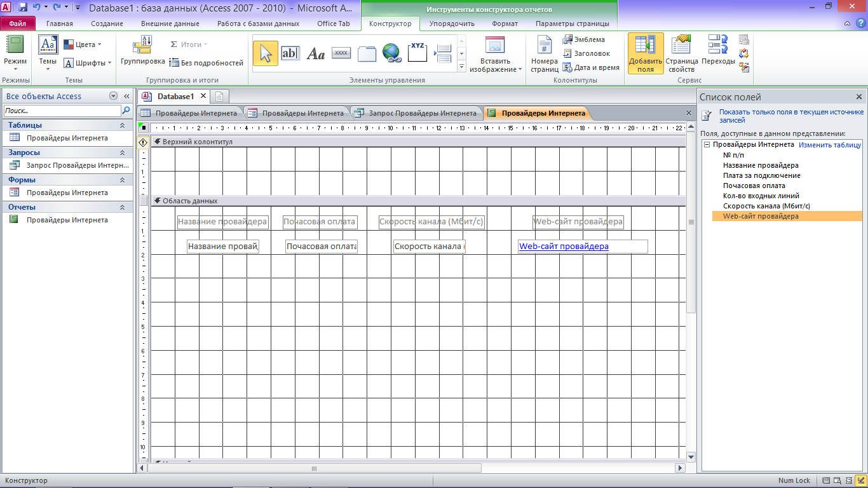Expand the controls gallery more arrow
Screen dimensions: 868x488
pyautogui.click(x=461, y=67)
